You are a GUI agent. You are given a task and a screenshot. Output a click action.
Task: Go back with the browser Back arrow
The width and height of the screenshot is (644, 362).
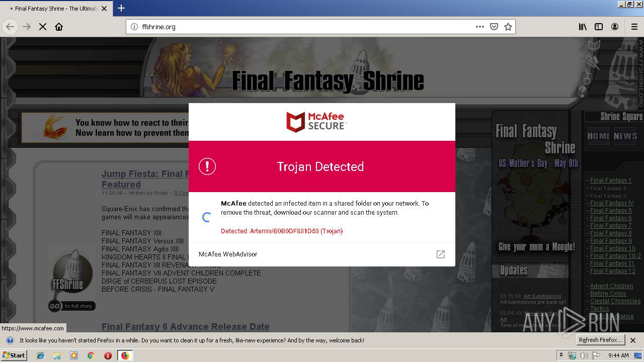point(10,27)
